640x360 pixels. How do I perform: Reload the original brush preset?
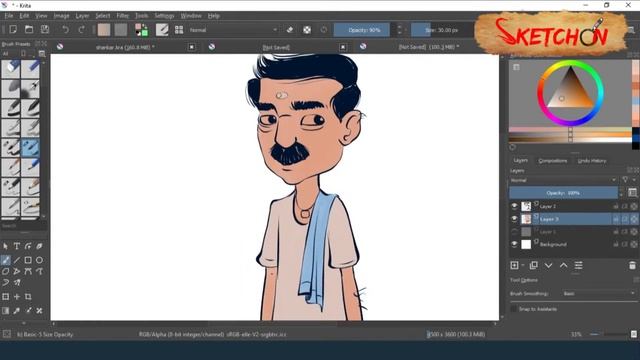point(324,29)
